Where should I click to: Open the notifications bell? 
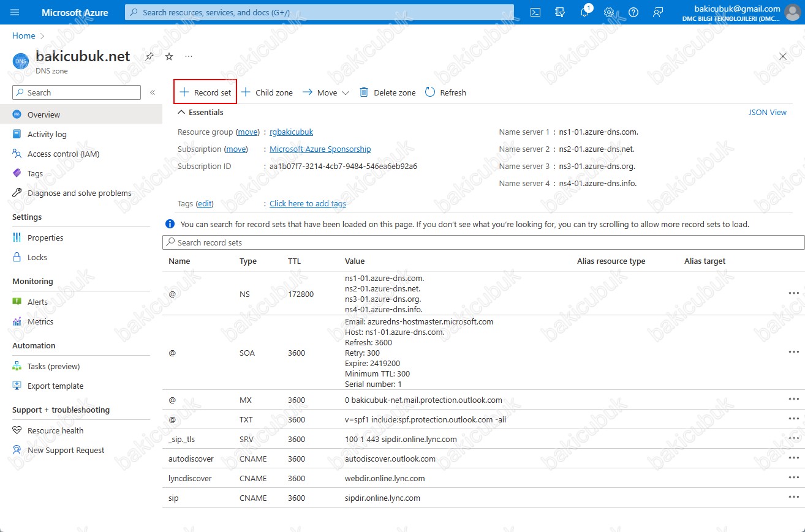584,12
